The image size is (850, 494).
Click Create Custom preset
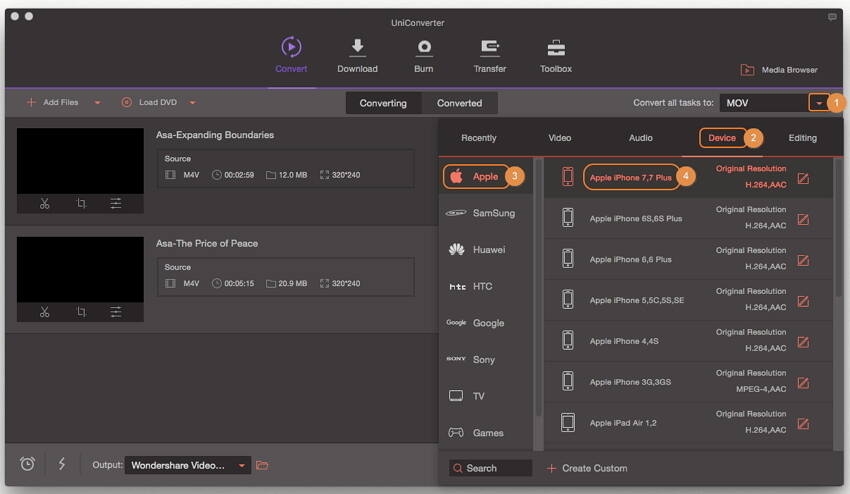pyautogui.click(x=587, y=468)
